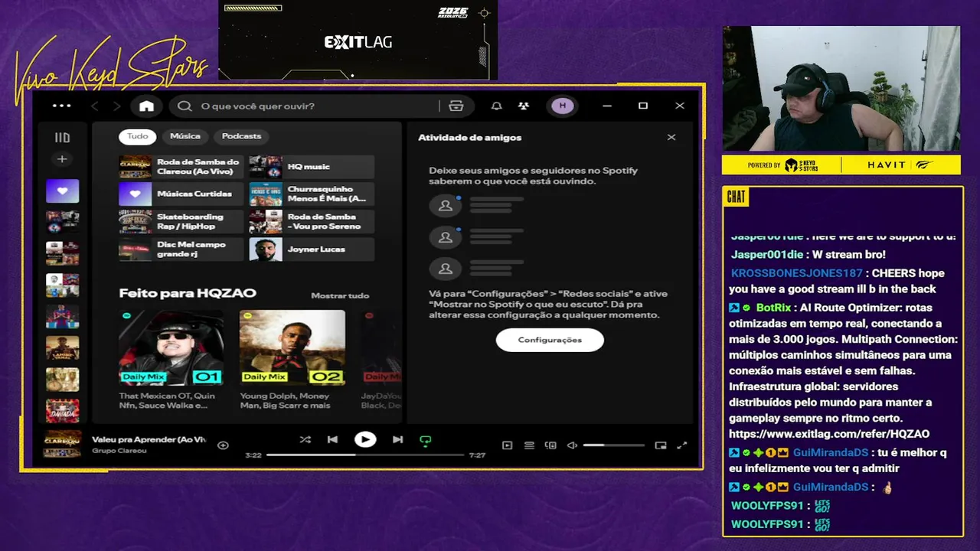Open the notifications bell
The height and width of the screenshot is (551, 980).
496,106
